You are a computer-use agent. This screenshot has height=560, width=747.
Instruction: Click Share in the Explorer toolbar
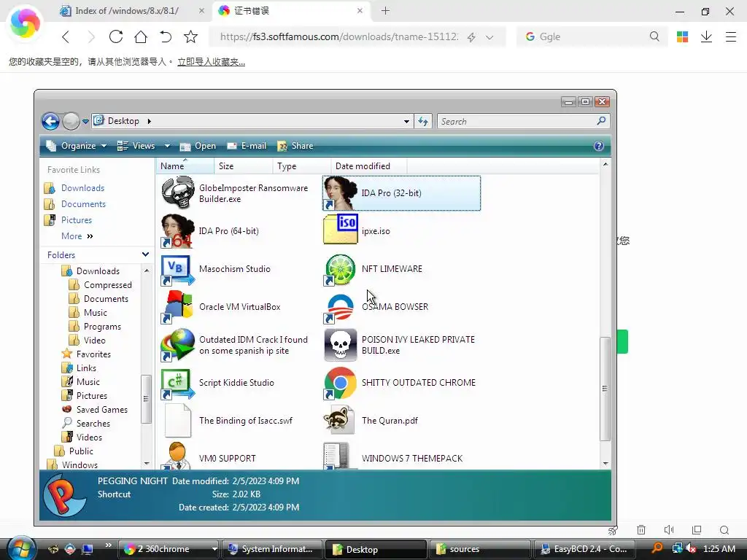pos(295,146)
